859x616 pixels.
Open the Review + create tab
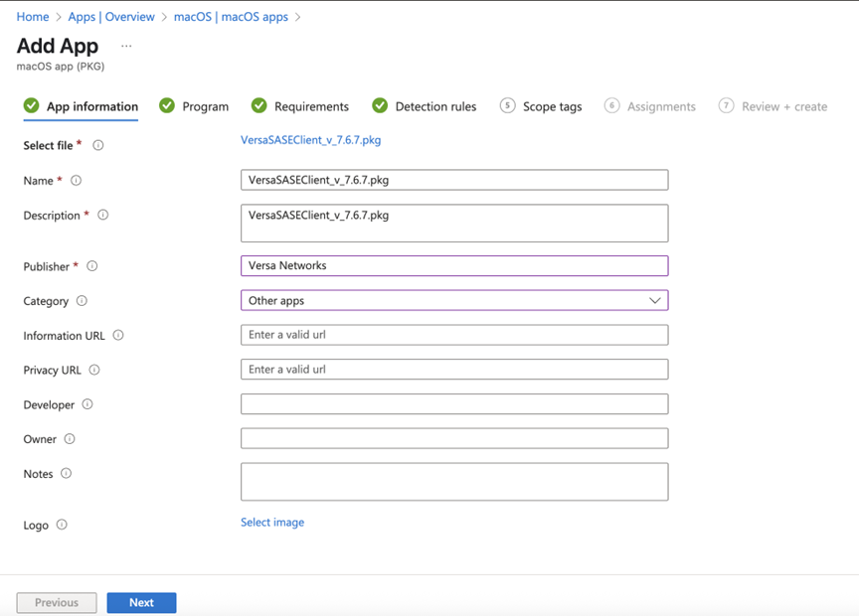coord(773,106)
